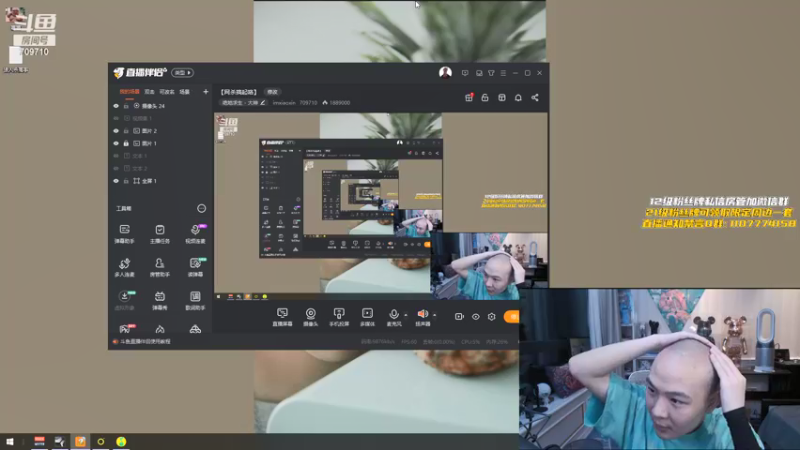Show the hidden 文本 2 source
This screenshot has height=450, width=800.
coord(116,168)
